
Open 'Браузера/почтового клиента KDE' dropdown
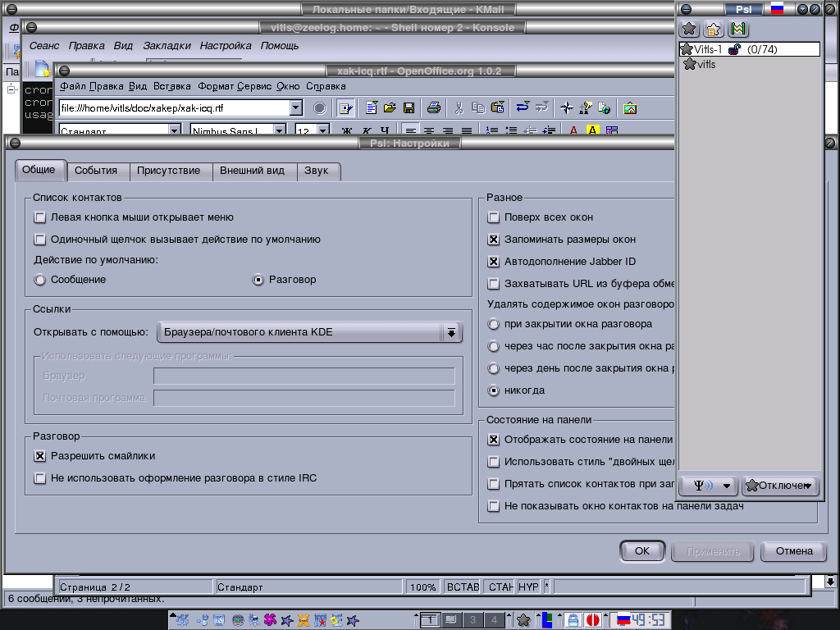pyautogui.click(x=309, y=332)
